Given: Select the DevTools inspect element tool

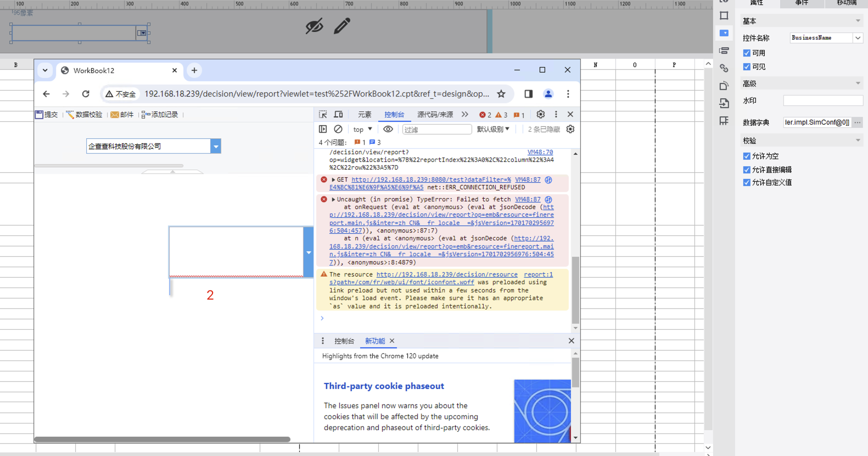Looking at the screenshot, I should tap(323, 114).
